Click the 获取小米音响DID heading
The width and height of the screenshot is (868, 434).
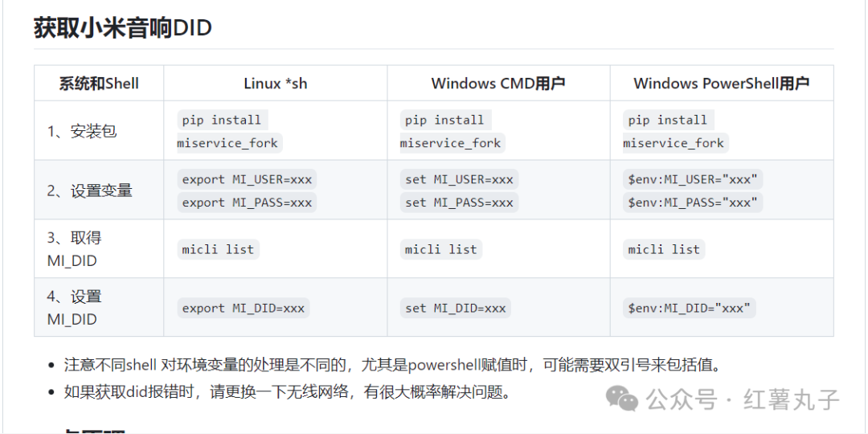point(123,28)
